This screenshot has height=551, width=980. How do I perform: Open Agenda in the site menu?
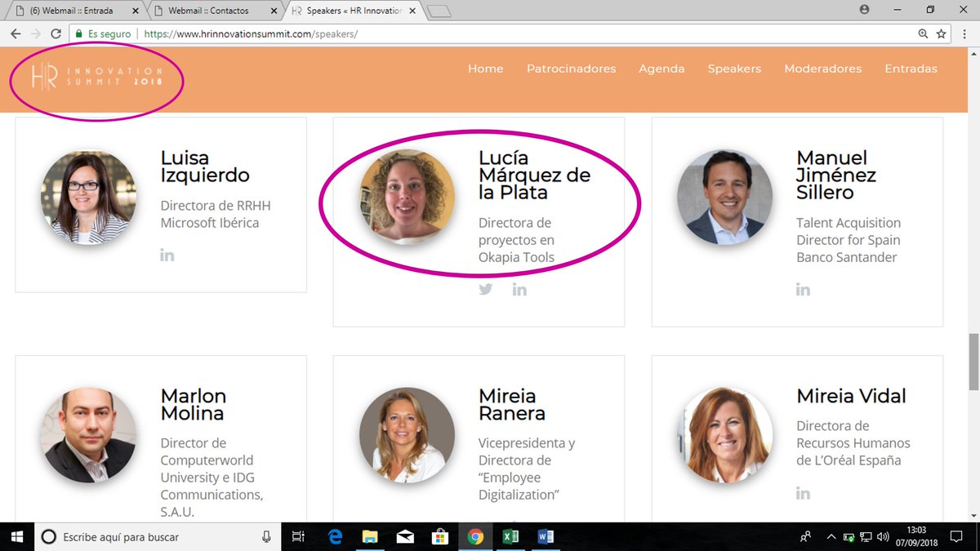(661, 69)
